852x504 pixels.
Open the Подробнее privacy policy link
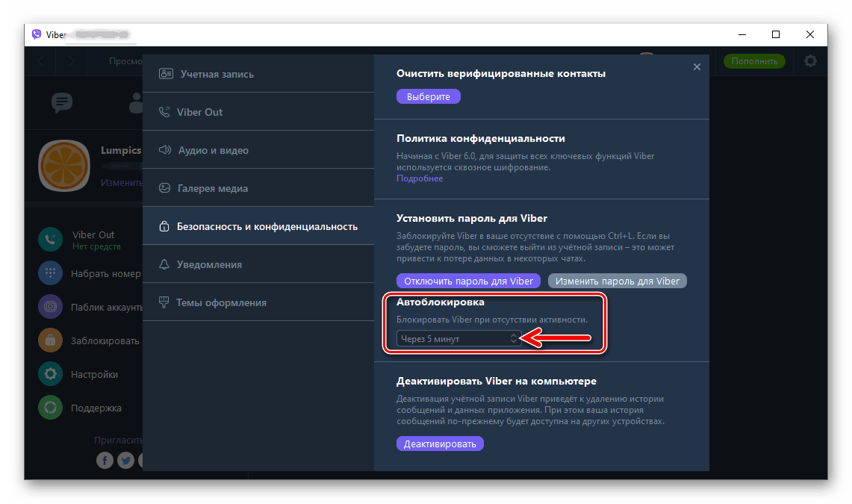pos(420,178)
